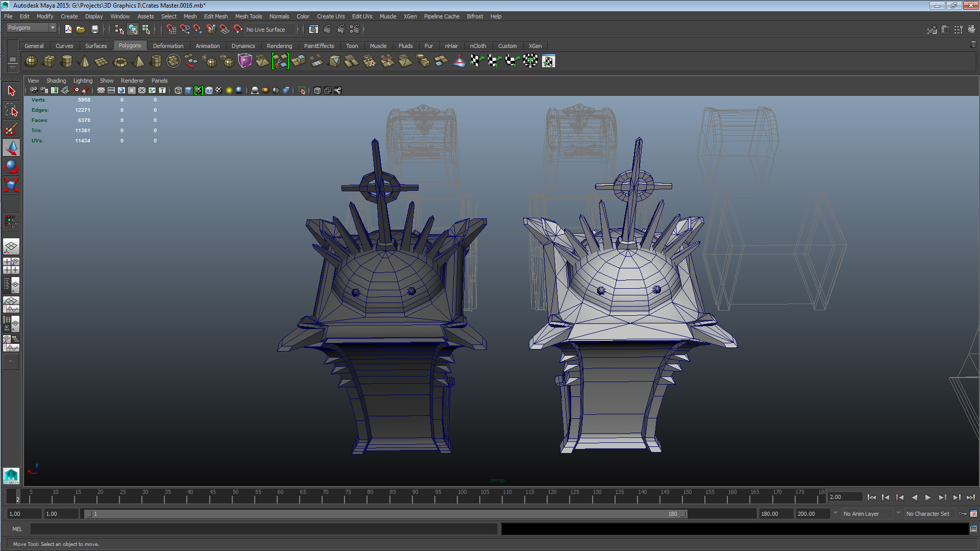980x551 pixels.
Task: Select the Rotate tool in toolbox
Action: coord(11,166)
